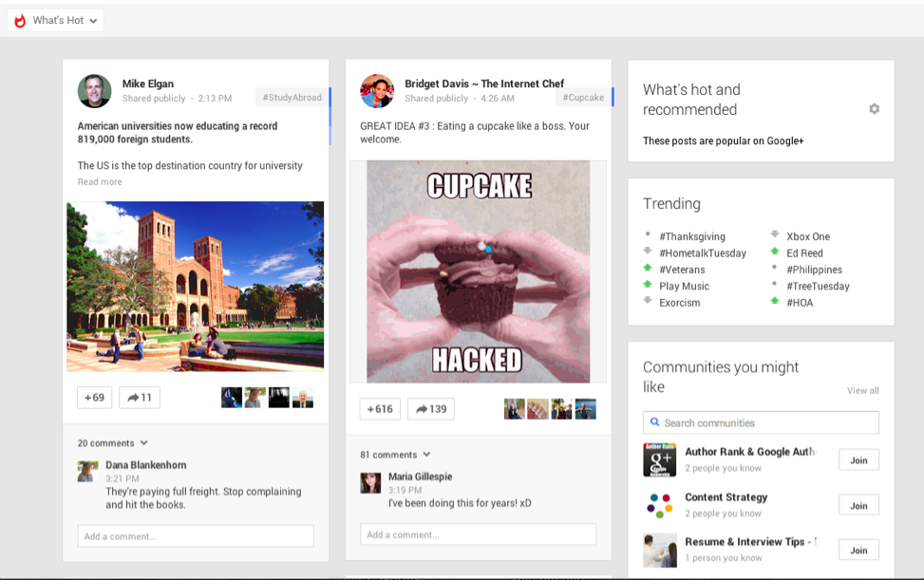Open Content Strategy community icon
Screen dimensions: 924x580
[x=659, y=505]
